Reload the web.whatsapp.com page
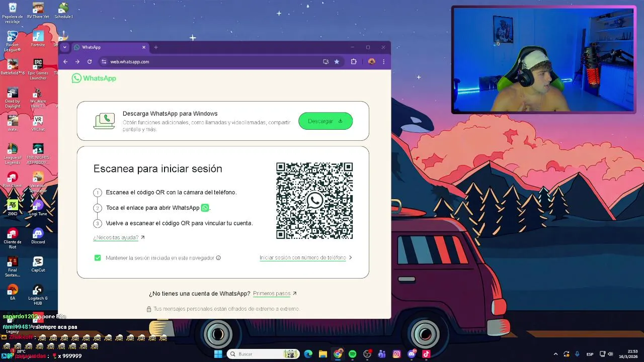Viewport: 644px width, 362px height. tap(90, 62)
